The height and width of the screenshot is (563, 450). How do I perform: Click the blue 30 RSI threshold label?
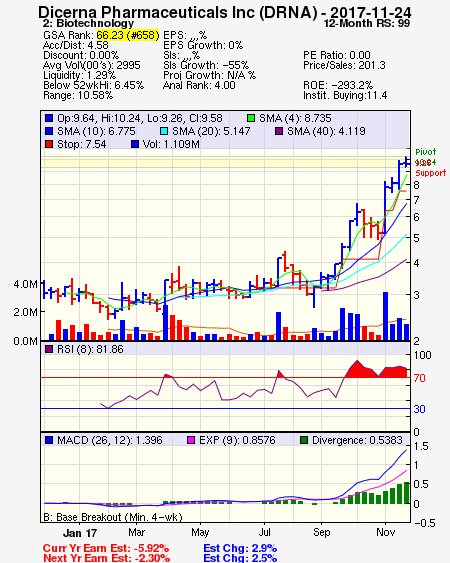419,409
